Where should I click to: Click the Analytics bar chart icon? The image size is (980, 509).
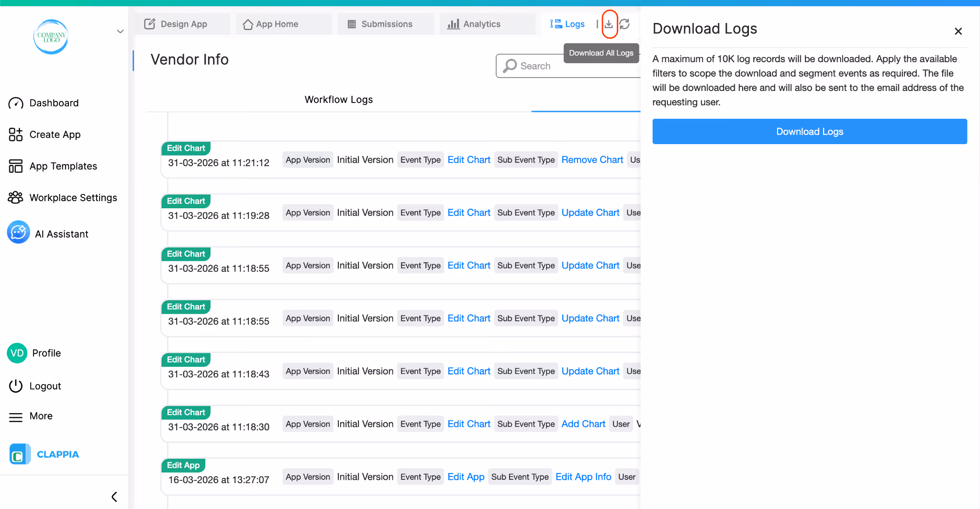click(x=453, y=24)
